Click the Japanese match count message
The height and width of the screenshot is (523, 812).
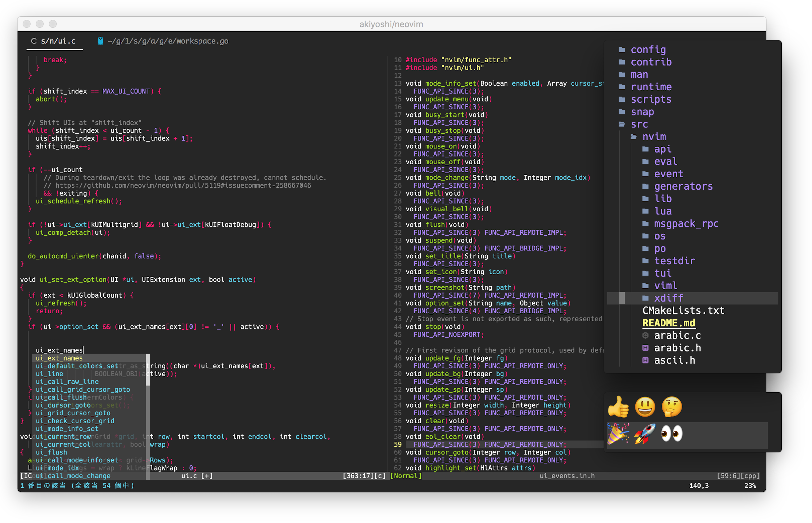(x=77, y=486)
